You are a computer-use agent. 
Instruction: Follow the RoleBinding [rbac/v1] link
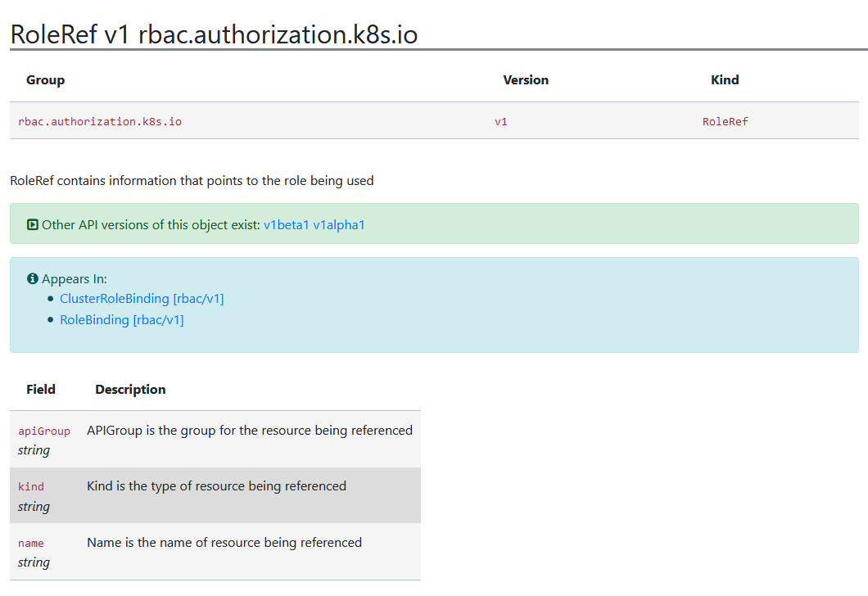coord(121,320)
